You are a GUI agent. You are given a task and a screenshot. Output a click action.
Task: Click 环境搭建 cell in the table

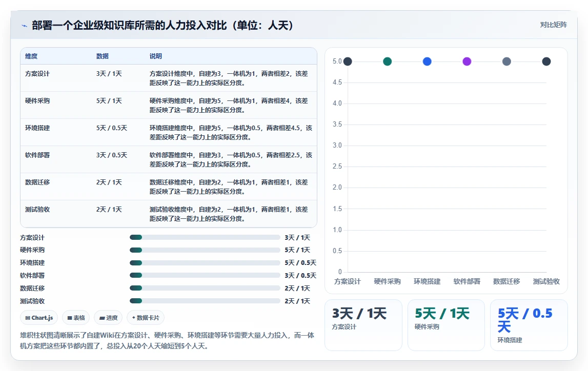[x=37, y=128]
